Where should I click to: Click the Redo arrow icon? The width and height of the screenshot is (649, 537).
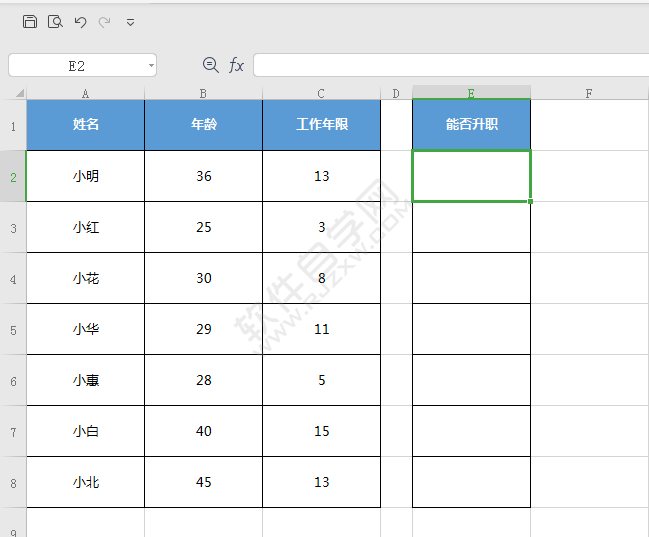(104, 22)
